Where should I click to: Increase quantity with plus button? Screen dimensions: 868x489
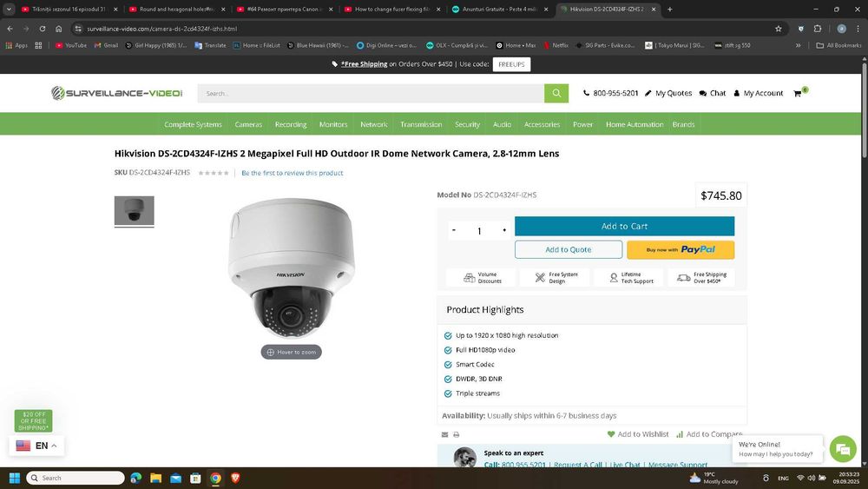504,230
